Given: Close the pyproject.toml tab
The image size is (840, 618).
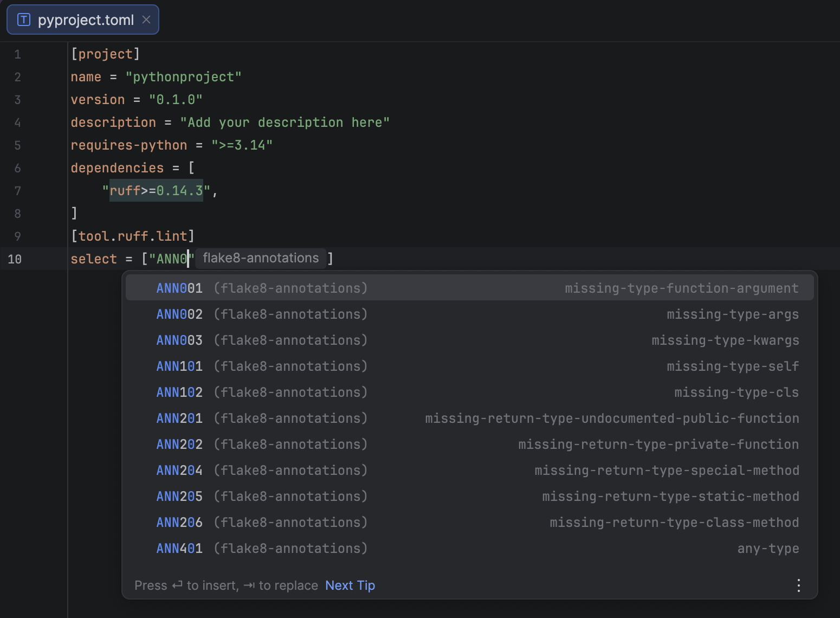Looking at the screenshot, I should (145, 20).
